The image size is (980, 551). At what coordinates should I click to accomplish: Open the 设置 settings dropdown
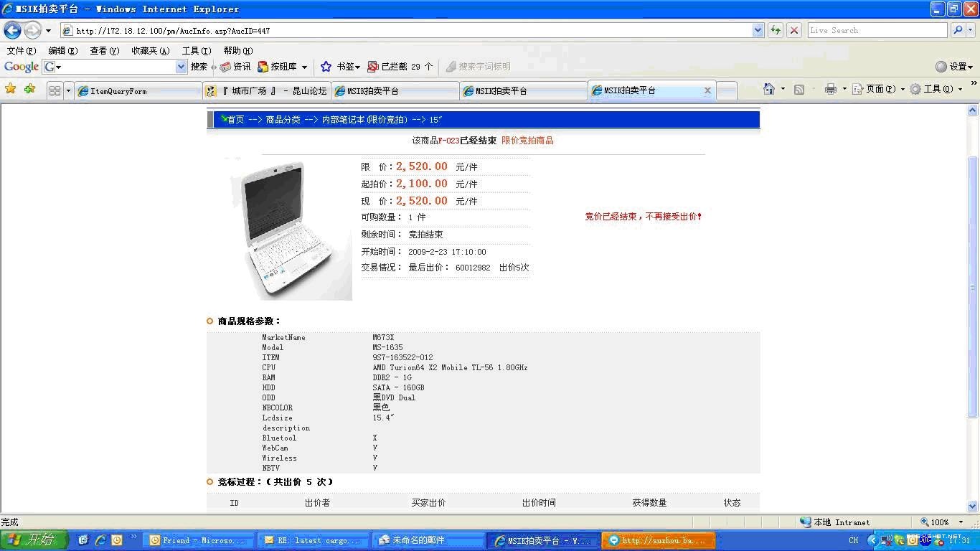tap(954, 67)
